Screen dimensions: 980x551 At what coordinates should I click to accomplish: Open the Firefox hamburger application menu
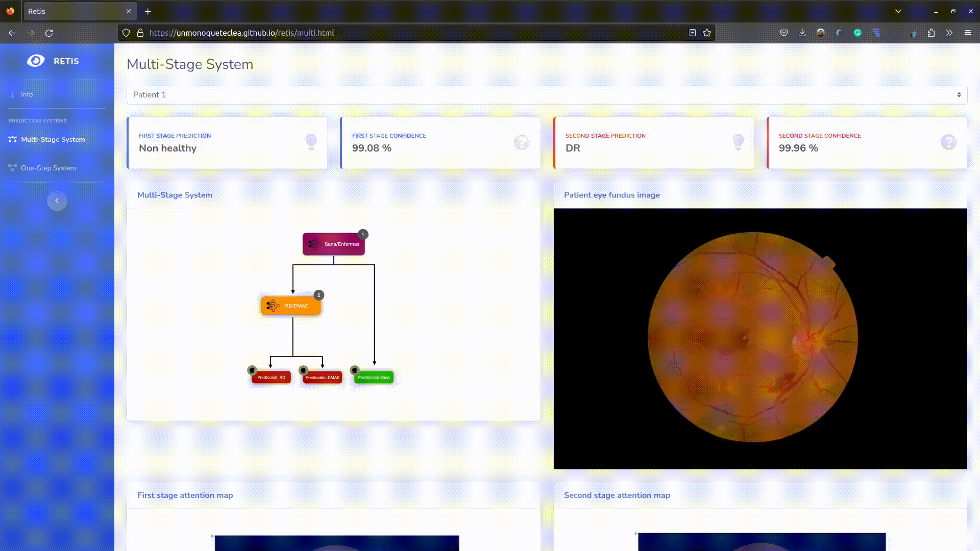pyautogui.click(x=967, y=33)
